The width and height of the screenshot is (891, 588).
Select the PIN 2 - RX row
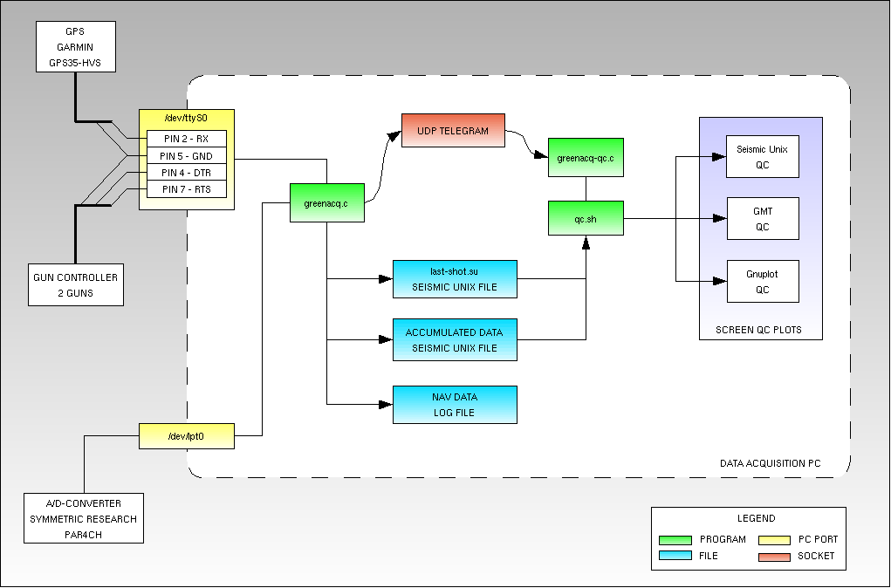(186, 139)
